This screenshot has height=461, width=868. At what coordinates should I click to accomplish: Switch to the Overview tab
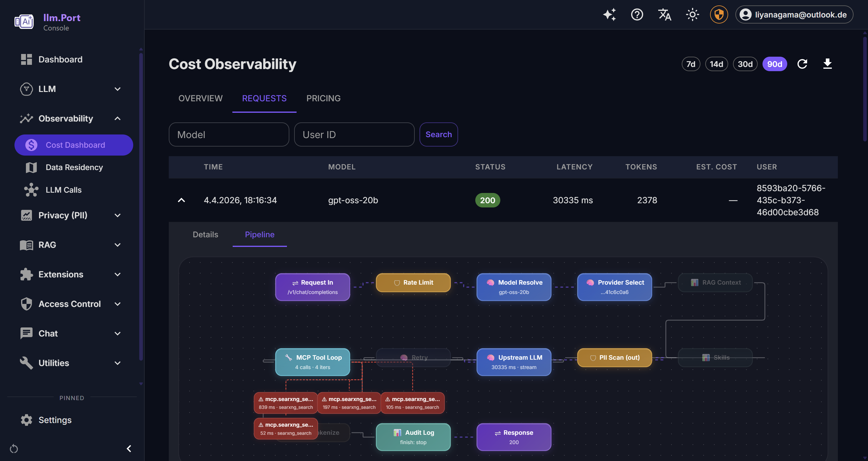click(200, 98)
